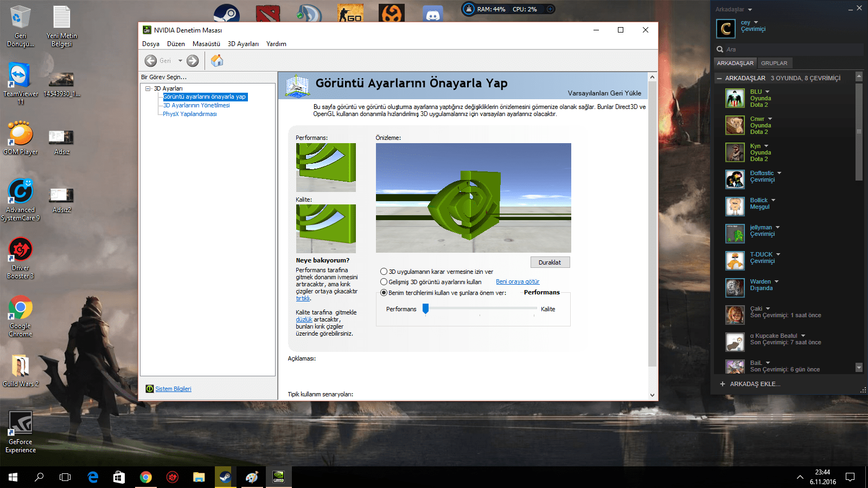Collapse the ARKADAŞLAR friends section
This screenshot has width=868, height=488.
[x=719, y=79]
